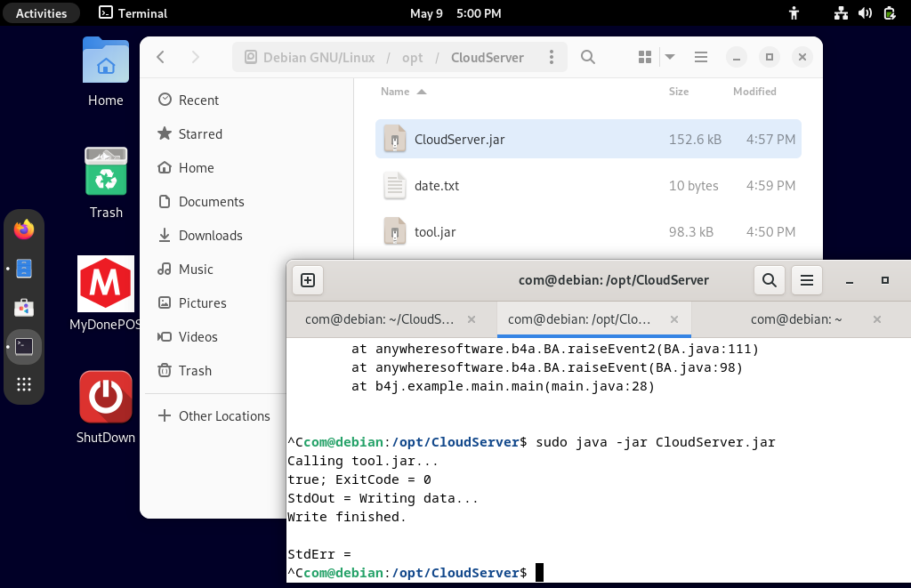The width and height of the screenshot is (911, 588).
Task: Open the Files search
Action: (587, 56)
